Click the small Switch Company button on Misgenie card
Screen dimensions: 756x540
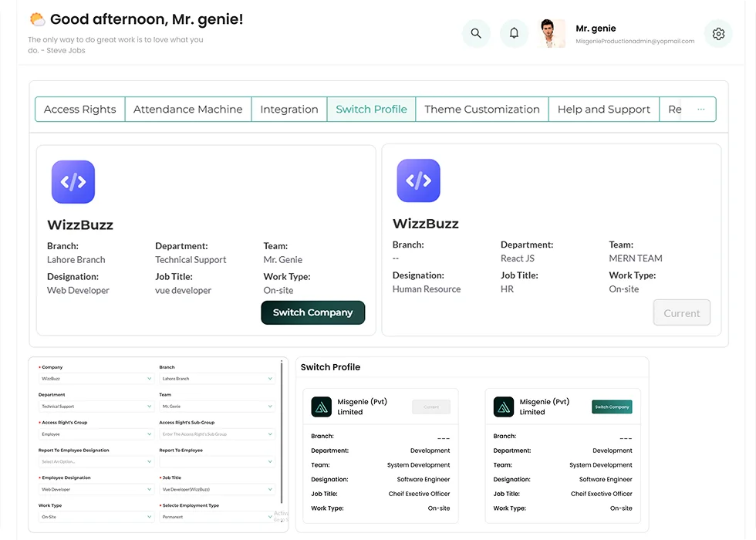[612, 407]
